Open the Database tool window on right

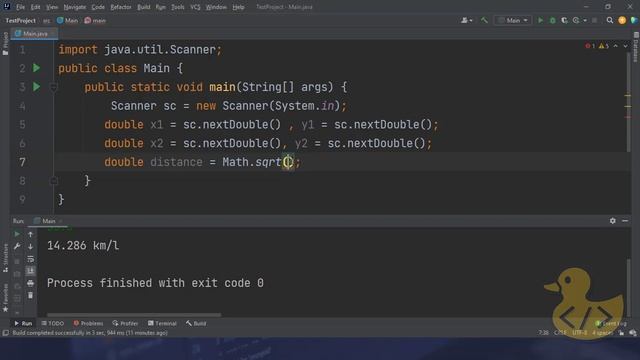click(636, 47)
